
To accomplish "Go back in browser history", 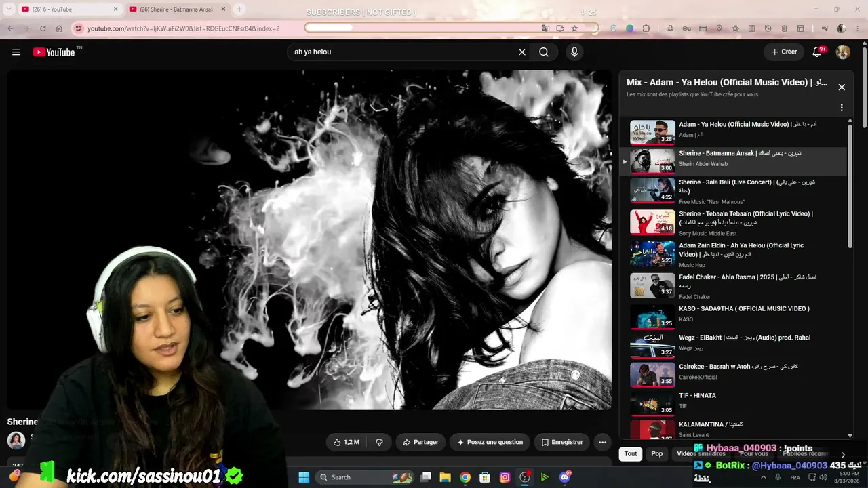I will (10, 28).
